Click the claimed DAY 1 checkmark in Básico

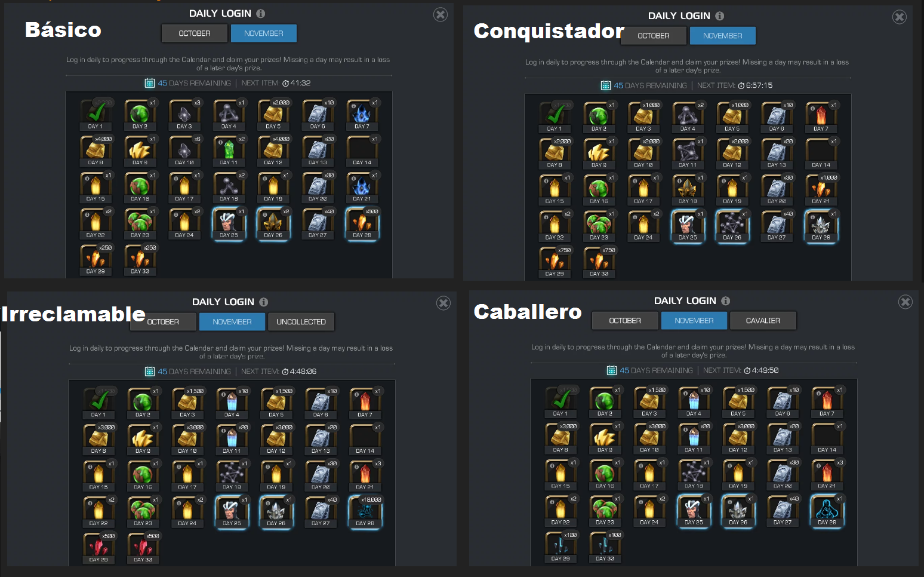(96, 114)
